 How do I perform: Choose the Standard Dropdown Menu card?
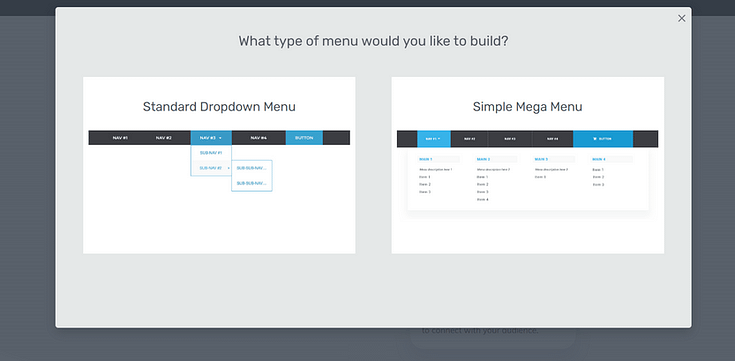(219, 165)
